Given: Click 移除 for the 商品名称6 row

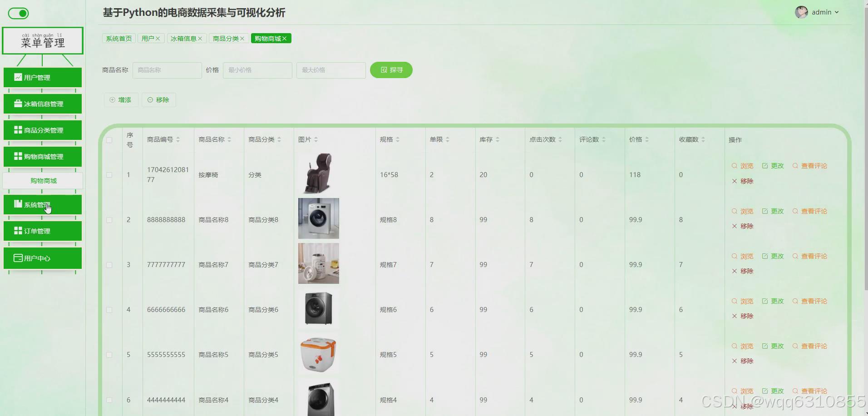Looking at the screenshot, I should pos(743,316).
